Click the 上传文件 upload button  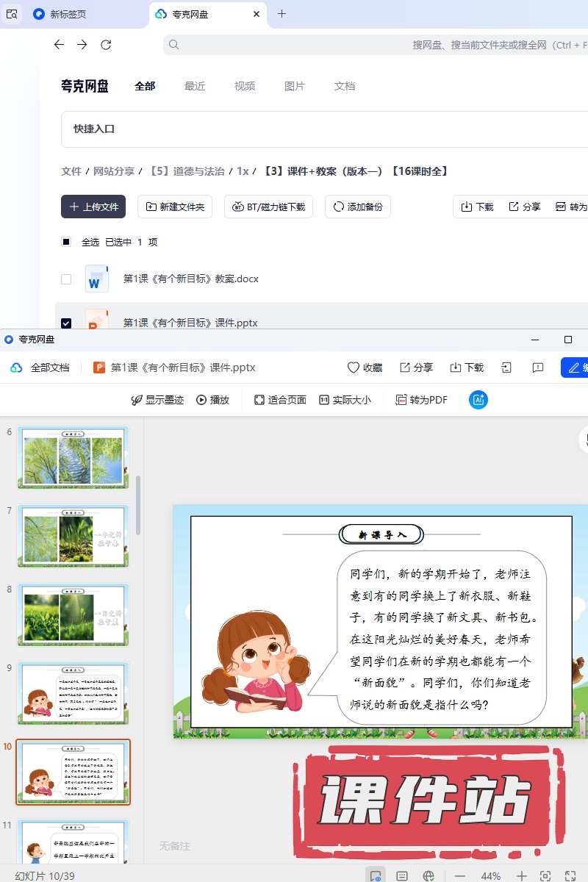(x=93, y=207)
